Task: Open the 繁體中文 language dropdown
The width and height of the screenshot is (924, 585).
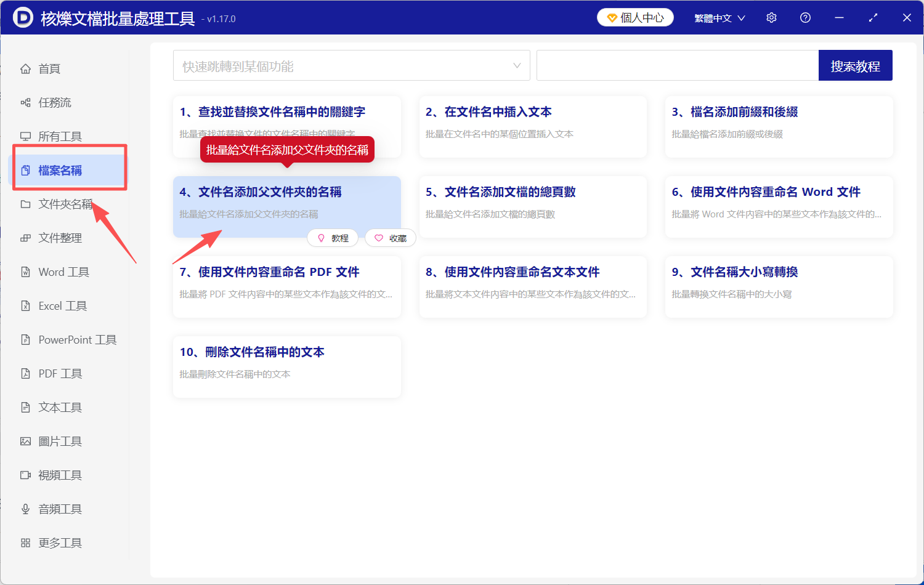Action: [719, 17]
